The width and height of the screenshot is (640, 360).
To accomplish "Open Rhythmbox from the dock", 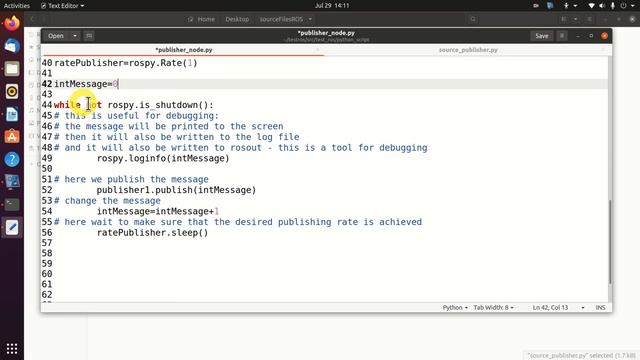I will click(x=12, y=91).
